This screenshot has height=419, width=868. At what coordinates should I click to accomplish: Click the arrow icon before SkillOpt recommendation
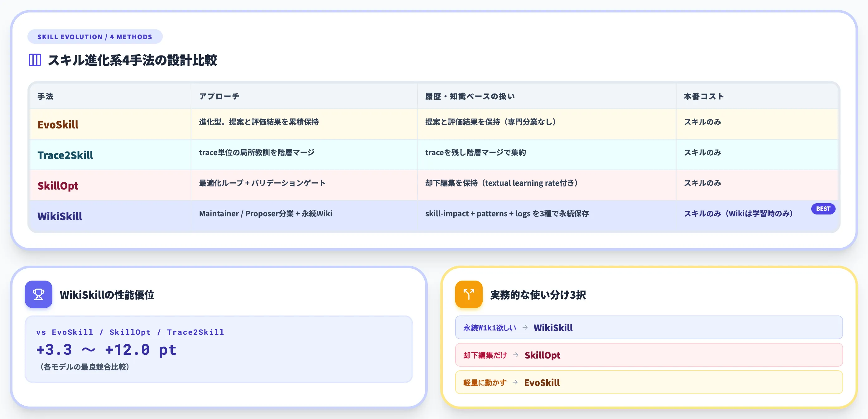click(516, 355)
